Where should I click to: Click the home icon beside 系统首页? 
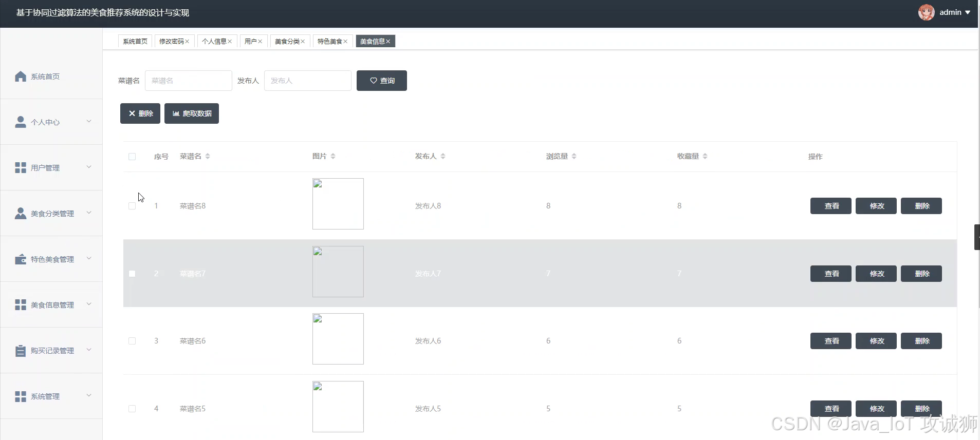[x=21, y=76]
